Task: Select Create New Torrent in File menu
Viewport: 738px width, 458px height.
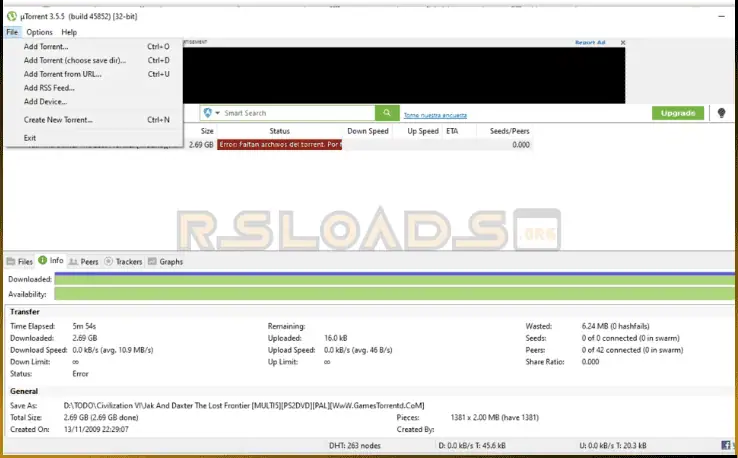Action: click(x=58, y=120)
